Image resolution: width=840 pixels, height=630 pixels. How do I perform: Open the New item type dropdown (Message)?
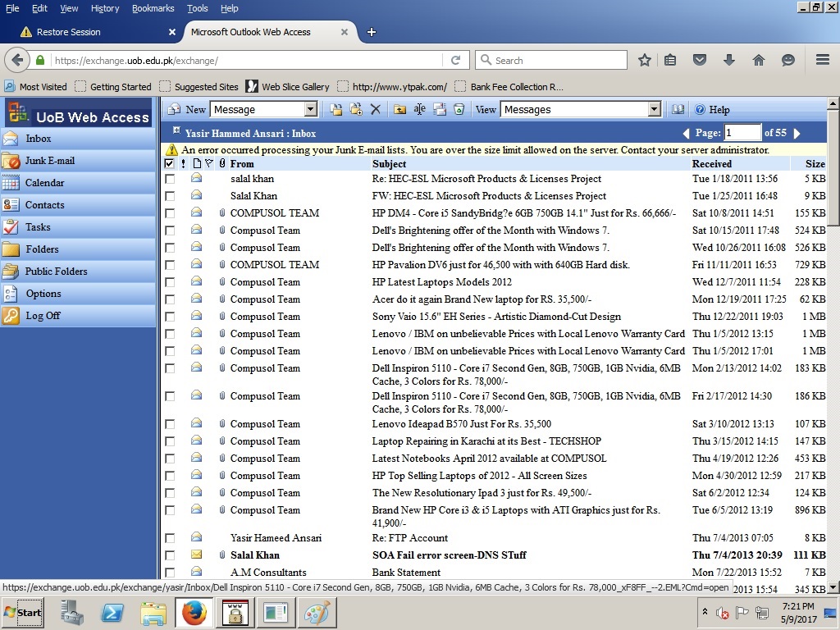263,109
